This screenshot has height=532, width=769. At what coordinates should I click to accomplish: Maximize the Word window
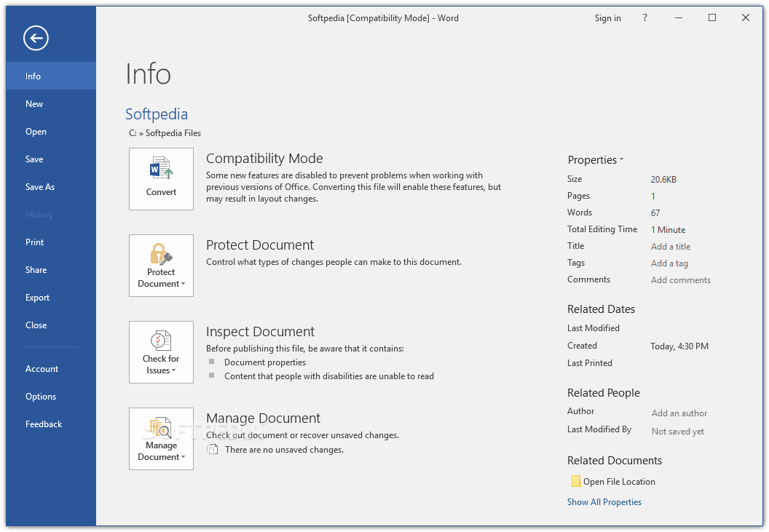[712, 18]
